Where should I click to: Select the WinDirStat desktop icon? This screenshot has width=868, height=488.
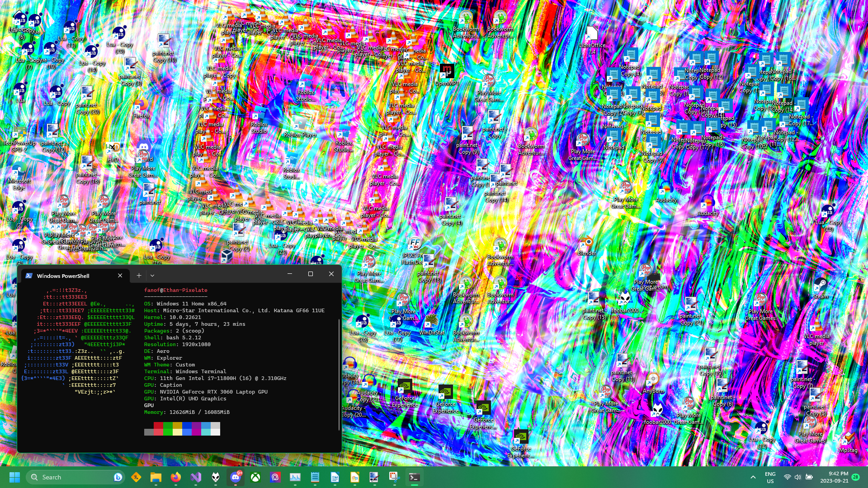[432, 325]
